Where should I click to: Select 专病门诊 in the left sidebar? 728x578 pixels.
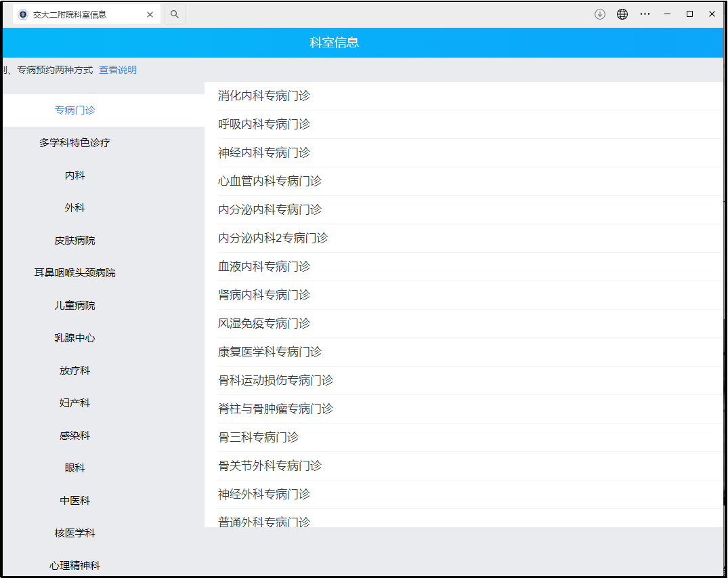[74, 110]
